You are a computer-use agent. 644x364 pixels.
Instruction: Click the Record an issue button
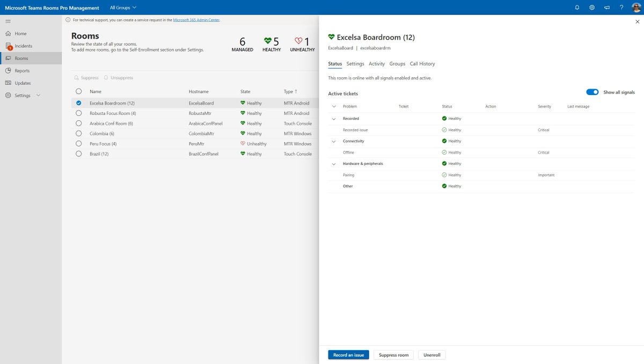(x=348, y=354)
